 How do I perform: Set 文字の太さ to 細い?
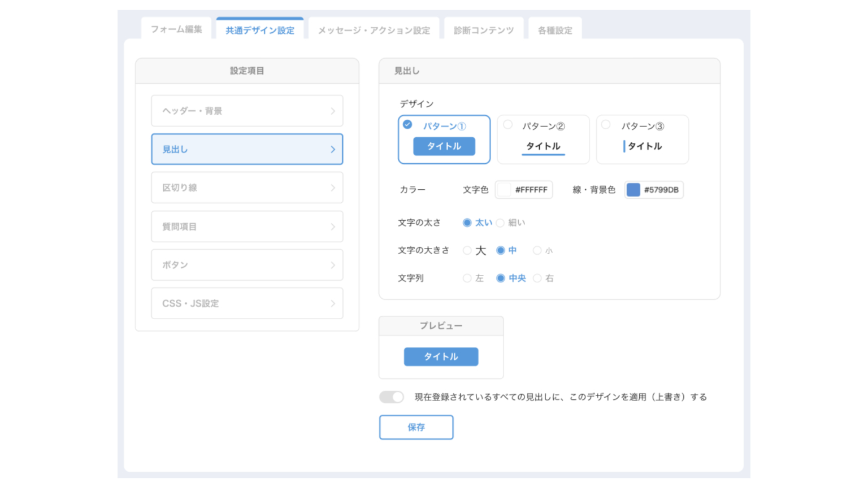[500, 223]
